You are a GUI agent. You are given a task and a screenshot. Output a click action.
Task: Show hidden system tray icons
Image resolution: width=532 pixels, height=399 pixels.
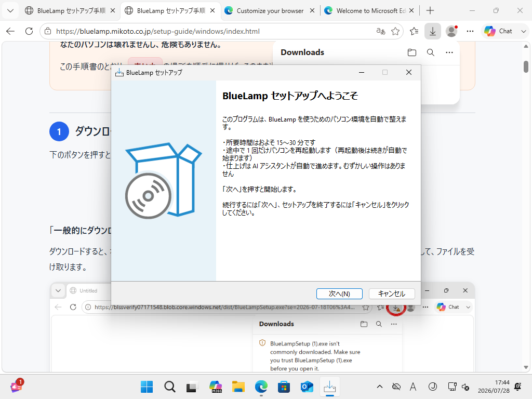pos(380,387)
